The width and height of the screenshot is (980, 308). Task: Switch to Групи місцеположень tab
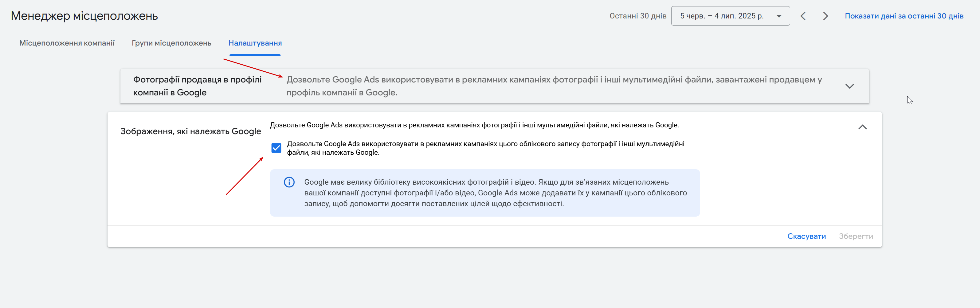(x=171, y=43)
